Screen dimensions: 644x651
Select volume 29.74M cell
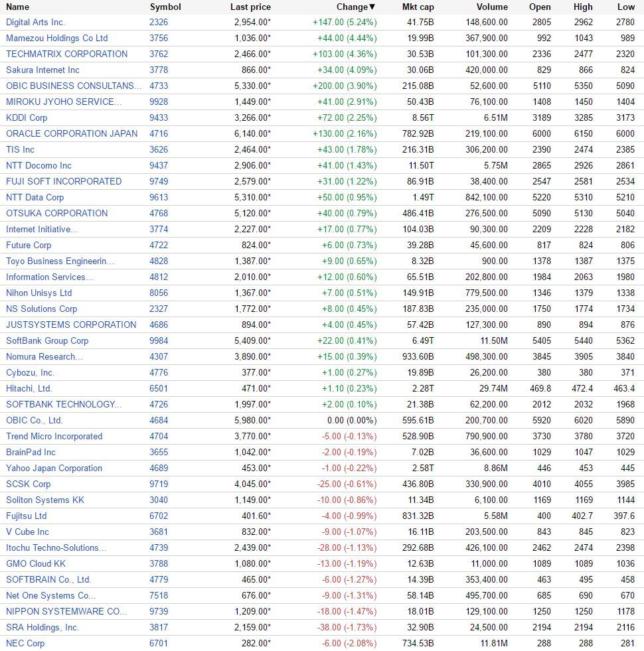(x=493, y=388)
